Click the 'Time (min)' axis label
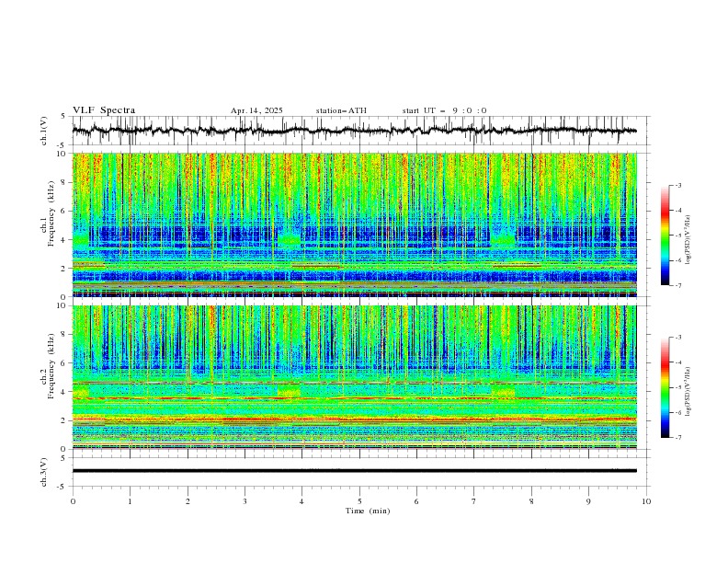This screenshot has height=563, width=728. pos(368,511)
